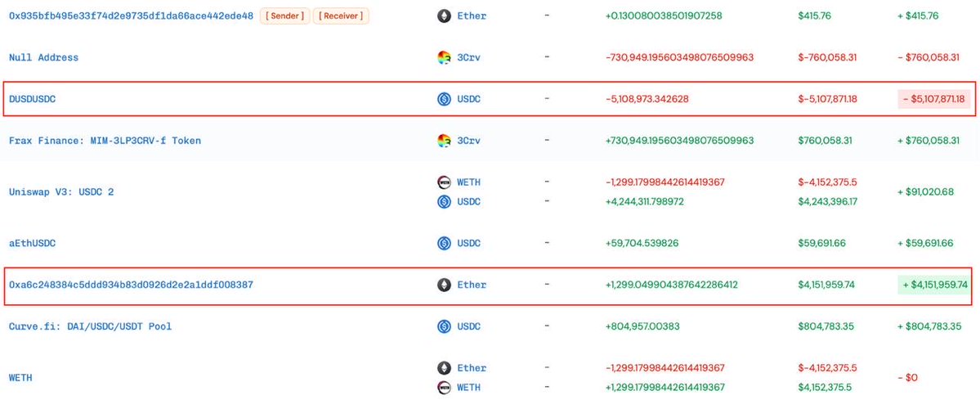Open the Null Address link
Viewport: 980px width, 400px height.
[x=43, y=57]
